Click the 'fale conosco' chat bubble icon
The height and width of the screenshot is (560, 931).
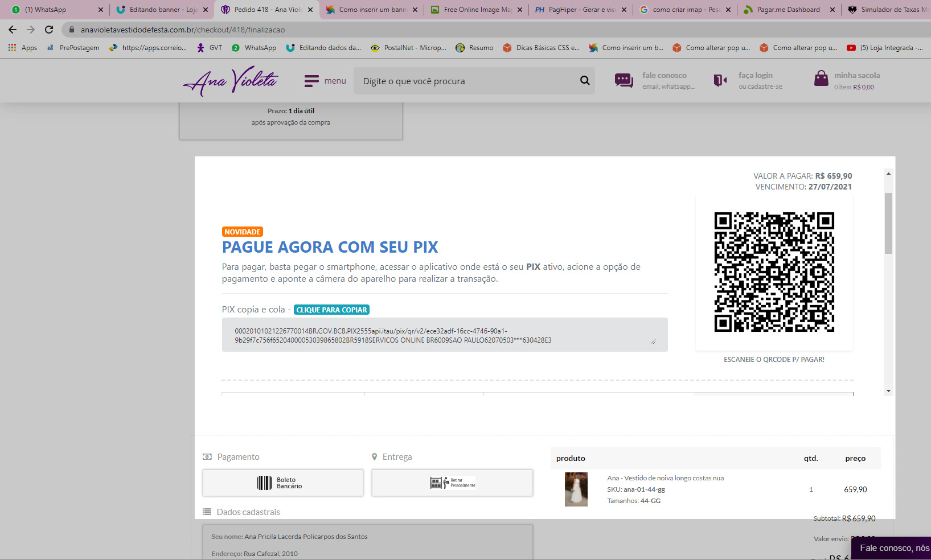tap(624, 81)
